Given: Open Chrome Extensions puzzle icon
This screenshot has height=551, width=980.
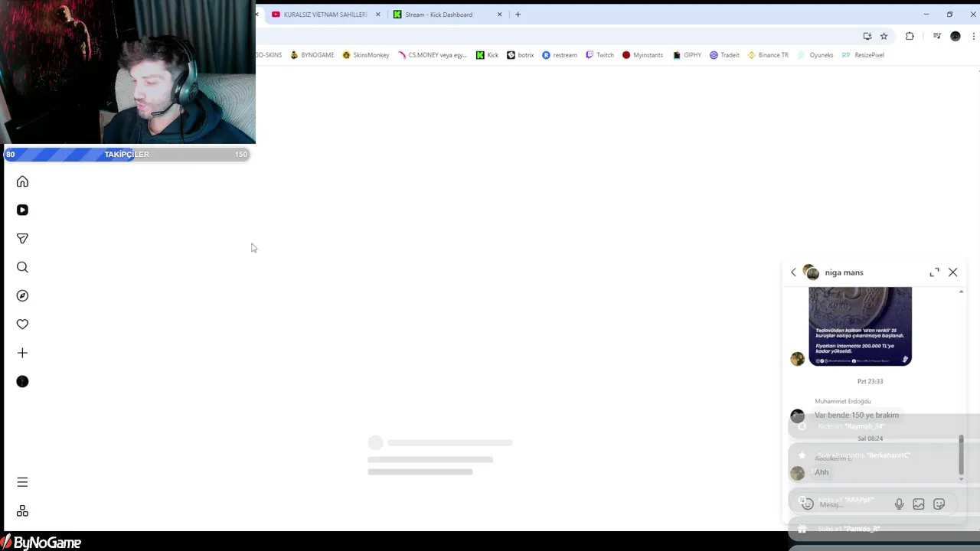Looking at the screenshot, I should [x=910, y=36].
